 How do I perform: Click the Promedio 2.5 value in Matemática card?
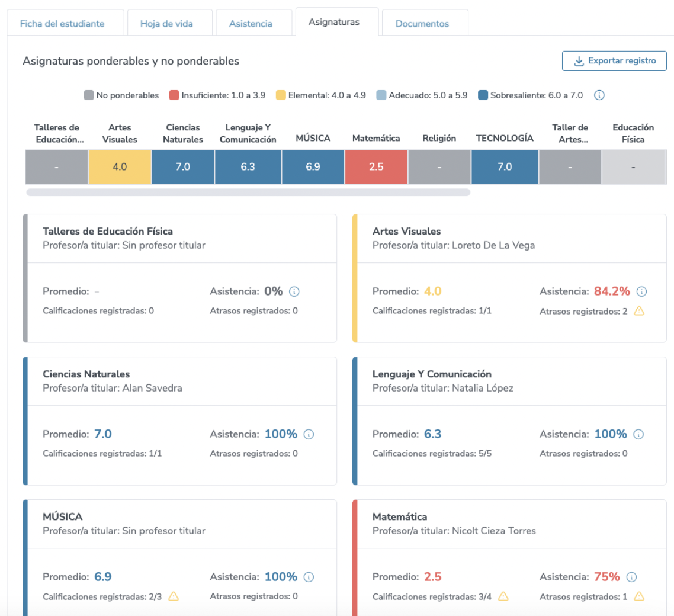point(433,577)
